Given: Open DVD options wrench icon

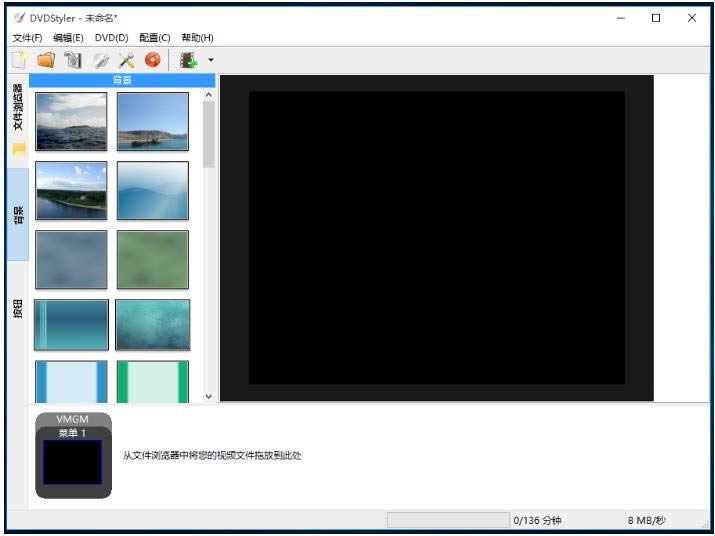Looking at the screenshot, I should 100,60.
